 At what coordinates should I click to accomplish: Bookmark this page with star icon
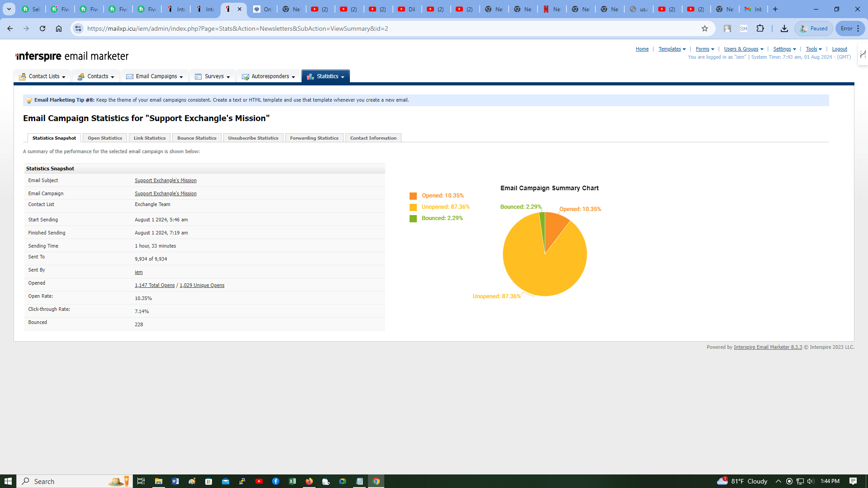tap(704, 28)
